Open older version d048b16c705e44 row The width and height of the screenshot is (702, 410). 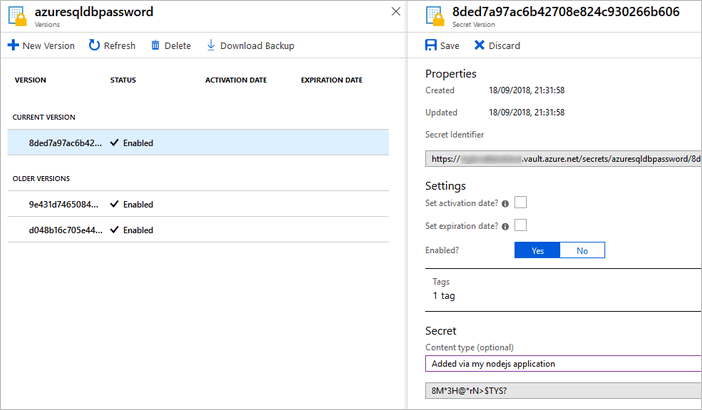click(x=198, y=230)
